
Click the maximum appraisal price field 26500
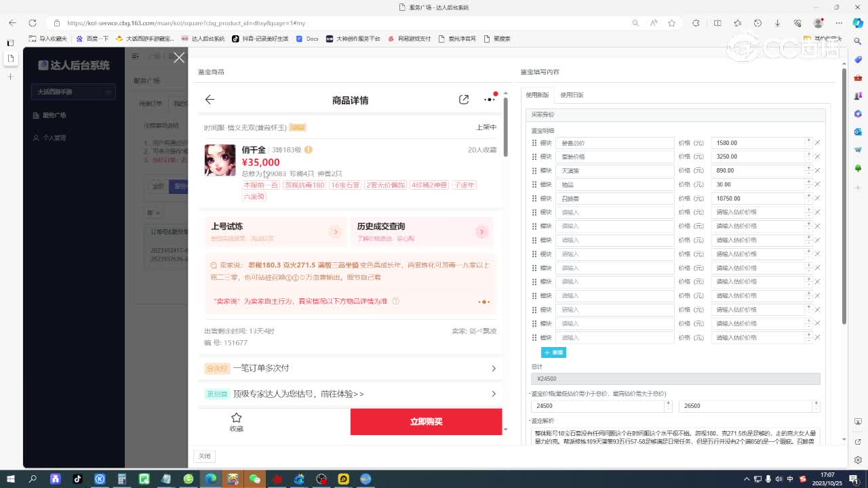[745, 406]
